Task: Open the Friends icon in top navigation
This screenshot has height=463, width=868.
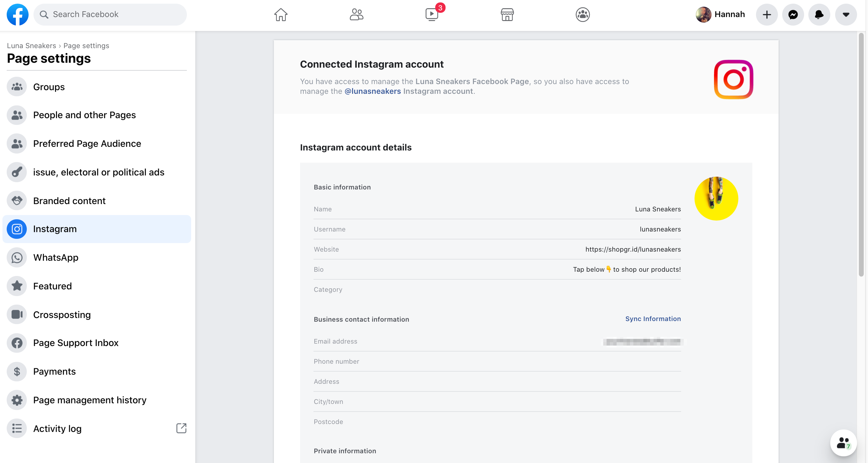Action: pos(356,15)
